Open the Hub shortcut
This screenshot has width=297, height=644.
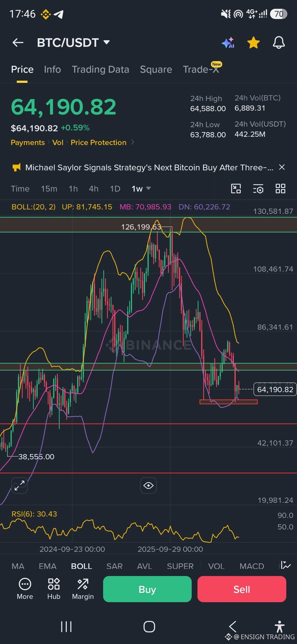coord(54,589)
